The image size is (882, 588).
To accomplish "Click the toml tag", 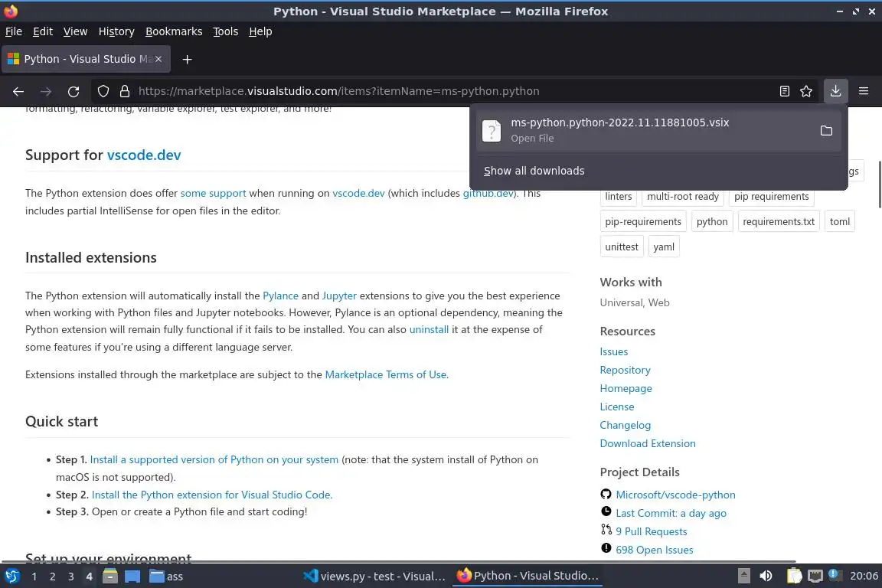I will click(x=839, y=222).
